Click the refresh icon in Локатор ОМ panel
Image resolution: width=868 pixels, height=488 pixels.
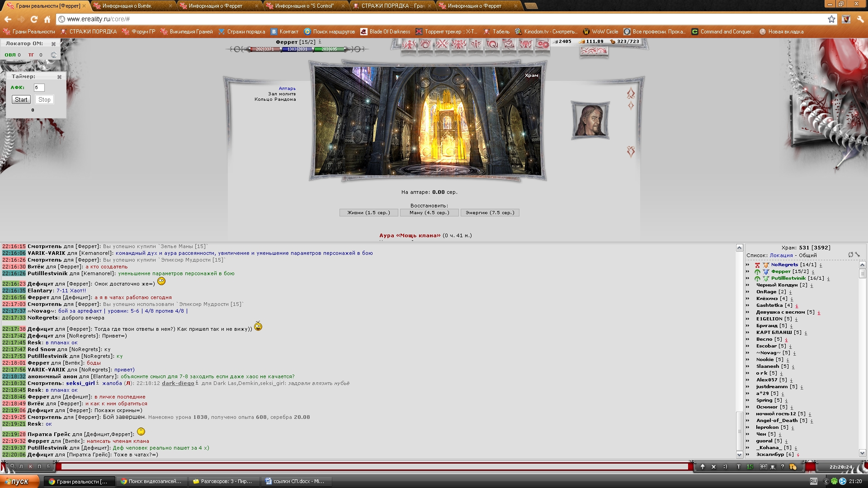coord(54,55)
